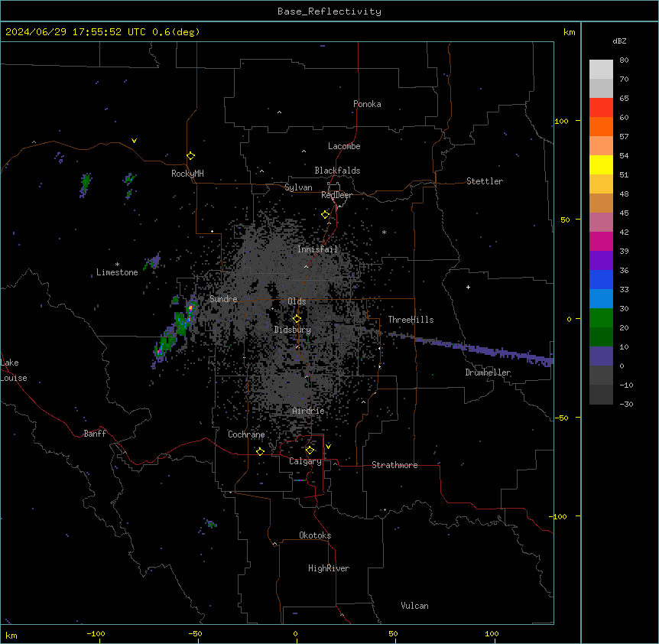Click the Cochrane label
This screenshot has width=659, height=644.
click(246, 434)
